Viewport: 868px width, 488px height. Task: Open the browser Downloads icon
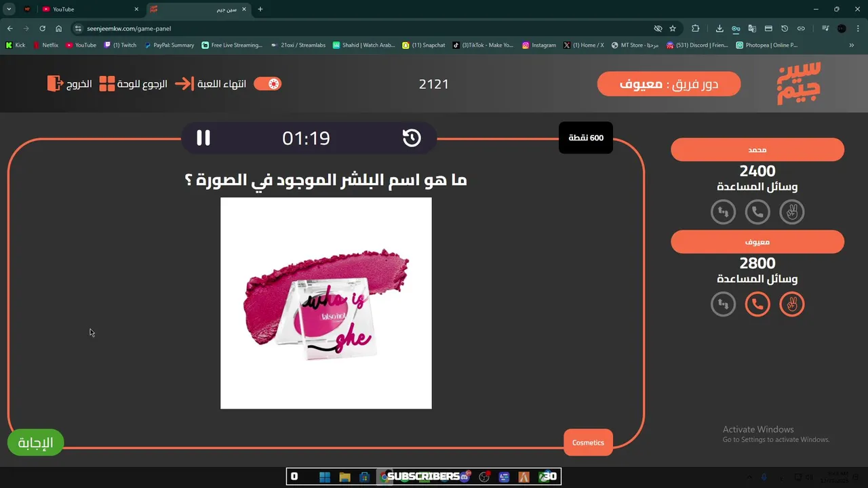pos(719,28)
